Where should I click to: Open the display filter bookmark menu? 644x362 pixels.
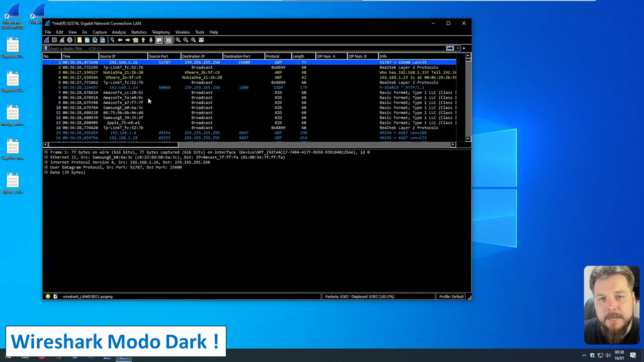(46, 48)
